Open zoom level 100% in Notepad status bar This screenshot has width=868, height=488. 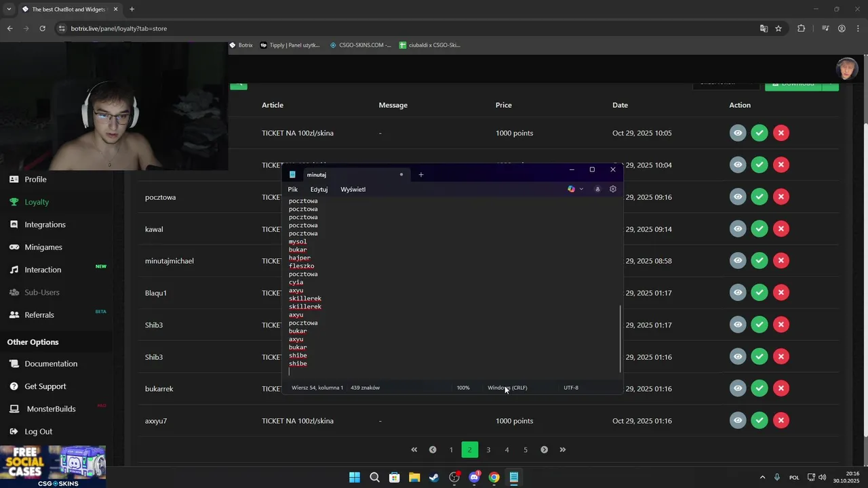pyautogui.click(x=463, y=388)
